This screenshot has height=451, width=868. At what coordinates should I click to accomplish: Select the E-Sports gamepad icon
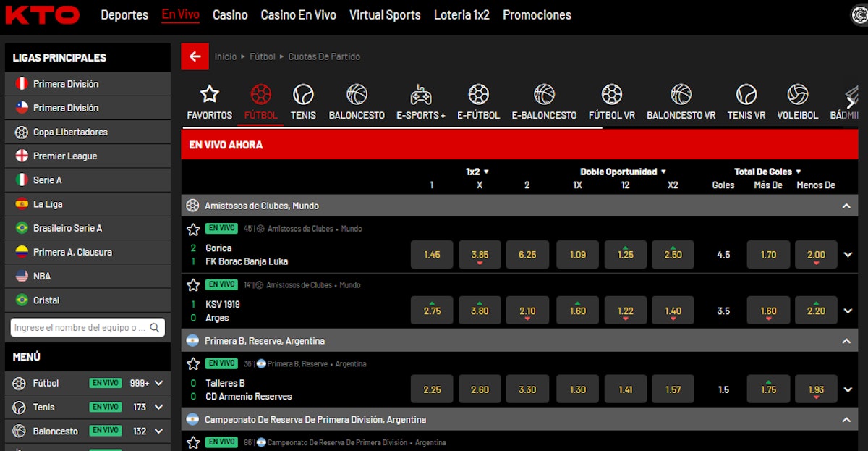click(420, 94)
